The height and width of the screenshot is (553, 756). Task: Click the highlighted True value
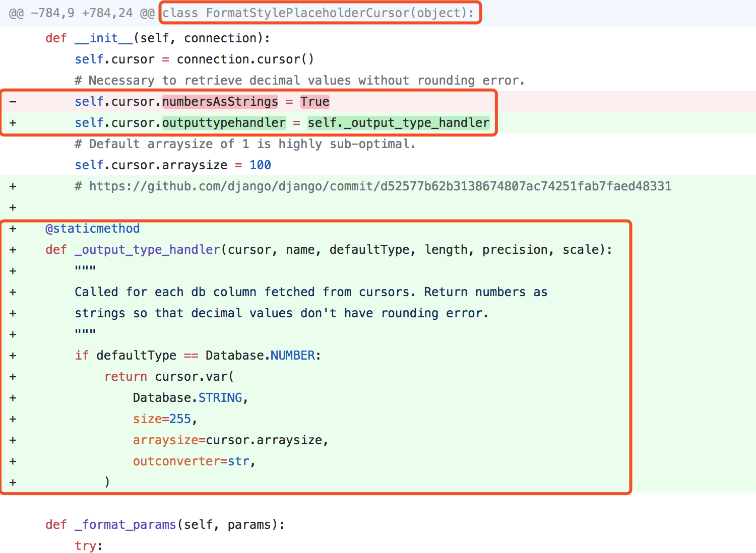click(x=315, y=101)
